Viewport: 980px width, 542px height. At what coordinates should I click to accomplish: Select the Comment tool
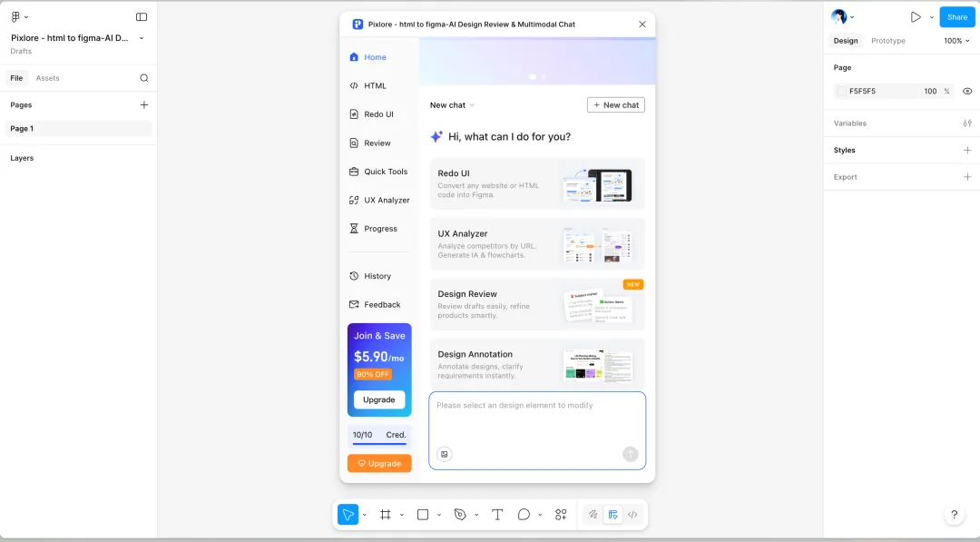point(524,515)
